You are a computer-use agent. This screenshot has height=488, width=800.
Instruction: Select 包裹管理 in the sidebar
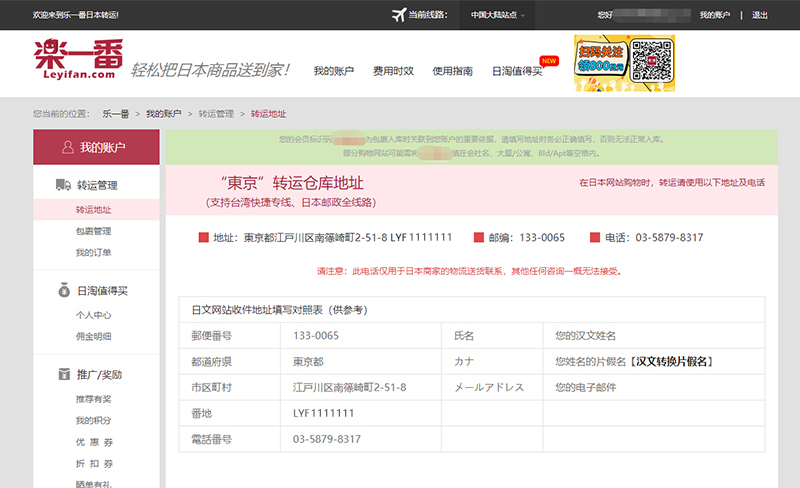[x=93, y=231]
